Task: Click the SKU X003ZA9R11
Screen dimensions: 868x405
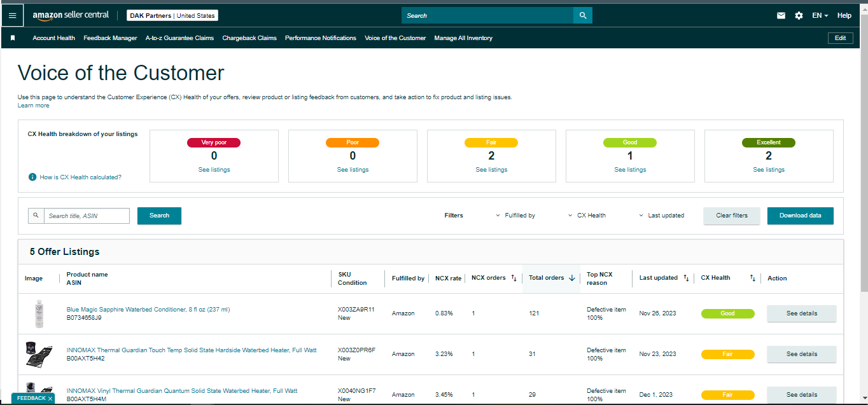Action: click(x=356, y=310)
